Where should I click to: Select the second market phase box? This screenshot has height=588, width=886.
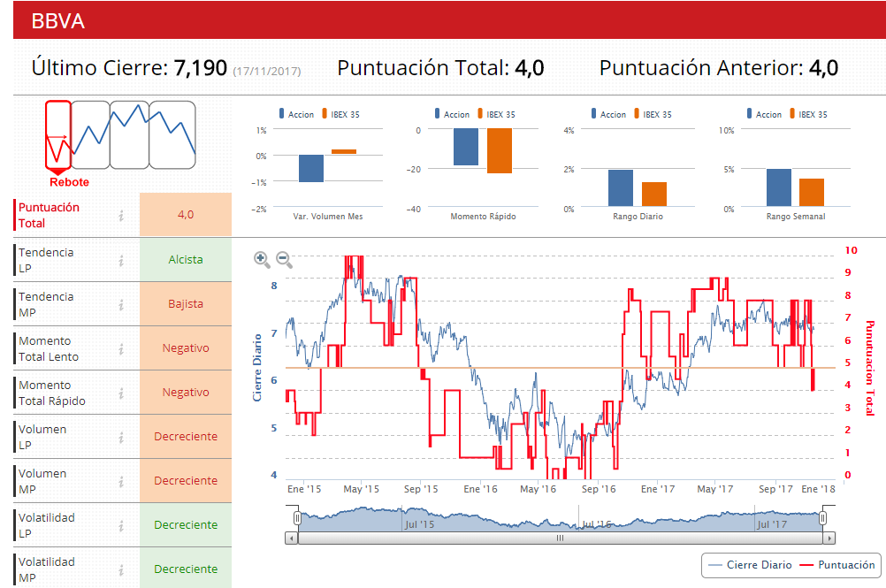pyautogui.click(x=90, y=135)
